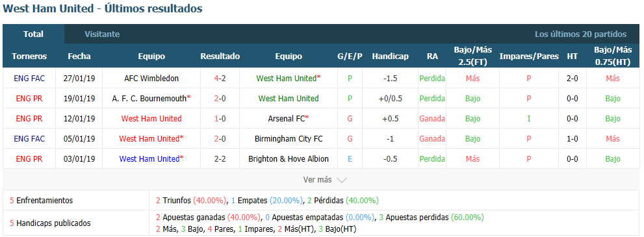The width and height of the screenshot is (644, 237).
Task: Open Los últimos 20 partidos selector
Action: point(580,34)
